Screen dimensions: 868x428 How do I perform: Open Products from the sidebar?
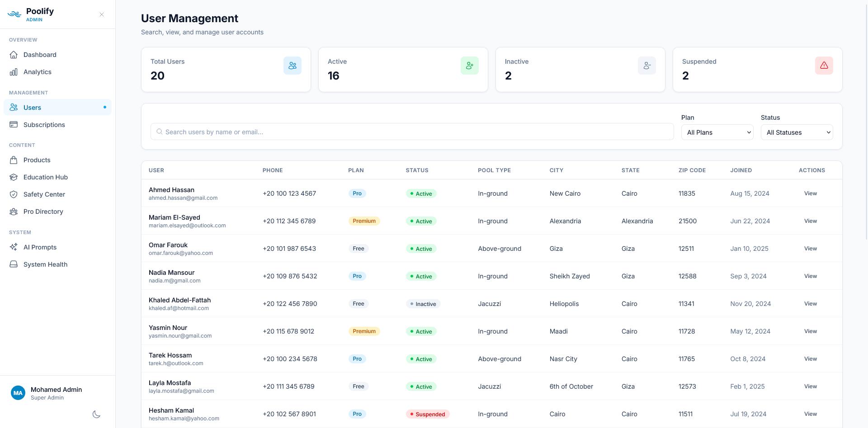[57, 160]
